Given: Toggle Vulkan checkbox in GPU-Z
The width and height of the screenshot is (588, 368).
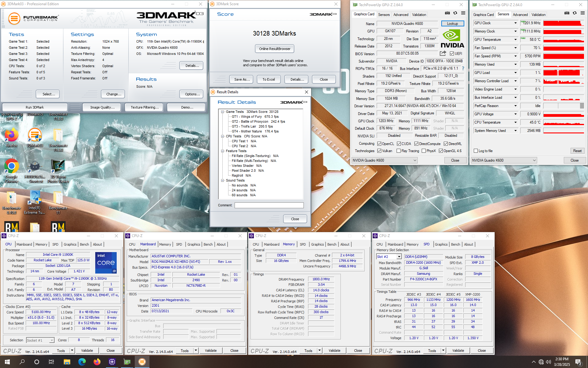Looking at the screenshot, I should [x=379, y=151].
